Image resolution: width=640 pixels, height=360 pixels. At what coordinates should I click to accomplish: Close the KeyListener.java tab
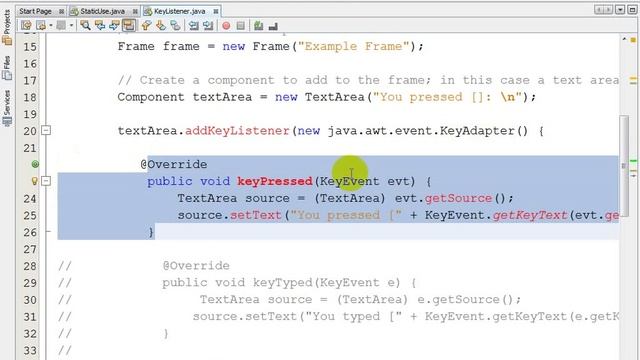tap(216, 11)
